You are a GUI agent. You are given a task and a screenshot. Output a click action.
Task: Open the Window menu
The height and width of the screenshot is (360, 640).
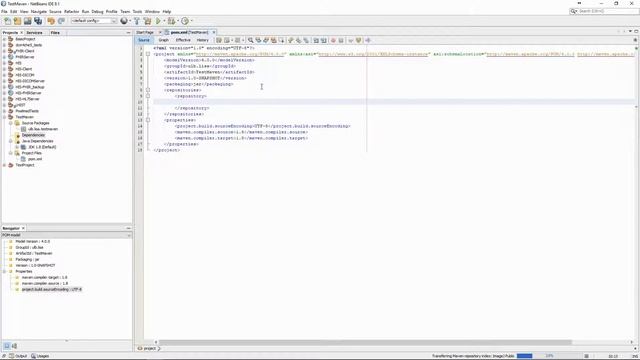pyautogui.click(x=152, y=12)
